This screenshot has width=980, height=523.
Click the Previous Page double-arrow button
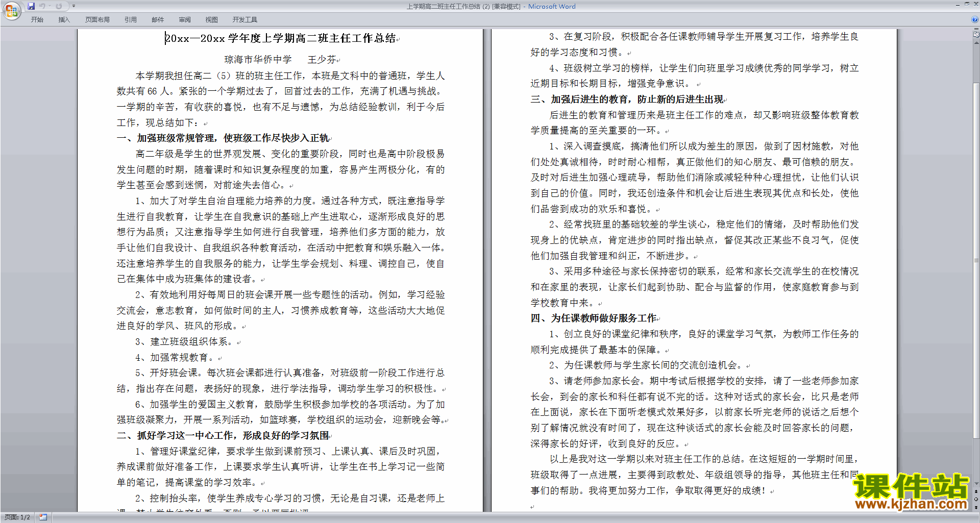point(976,492)
